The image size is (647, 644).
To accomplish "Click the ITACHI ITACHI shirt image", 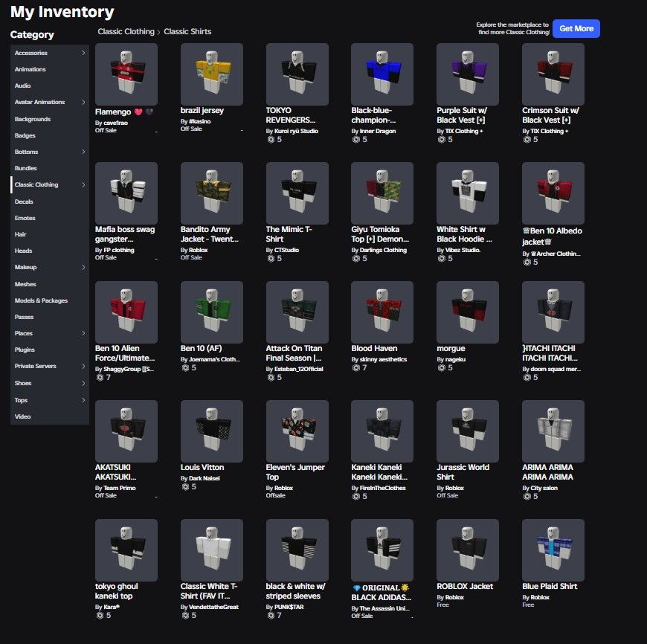I will 553,312.
